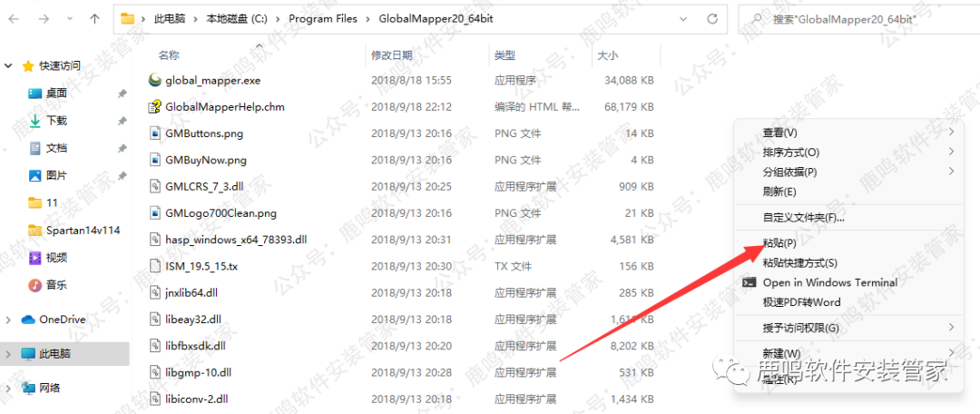The height and width of the screenshot is (414, 980).
Task: Click the date 2018/8/18 15:55
Action: 411,80
